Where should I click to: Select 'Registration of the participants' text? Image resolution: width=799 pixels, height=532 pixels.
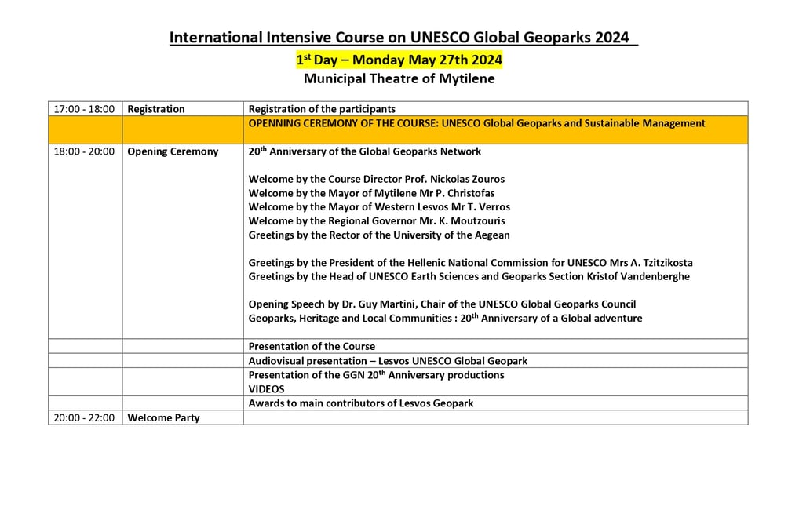coord(322,109)
